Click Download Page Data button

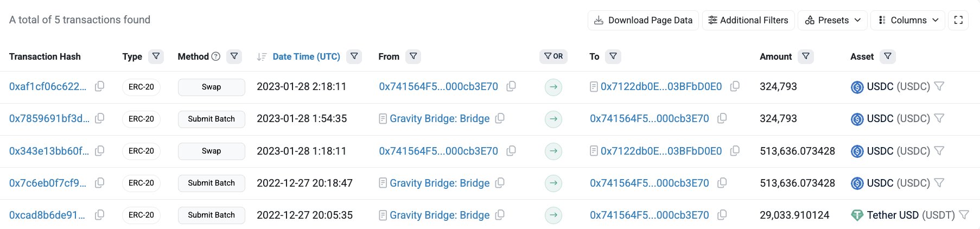coord(643,20)
